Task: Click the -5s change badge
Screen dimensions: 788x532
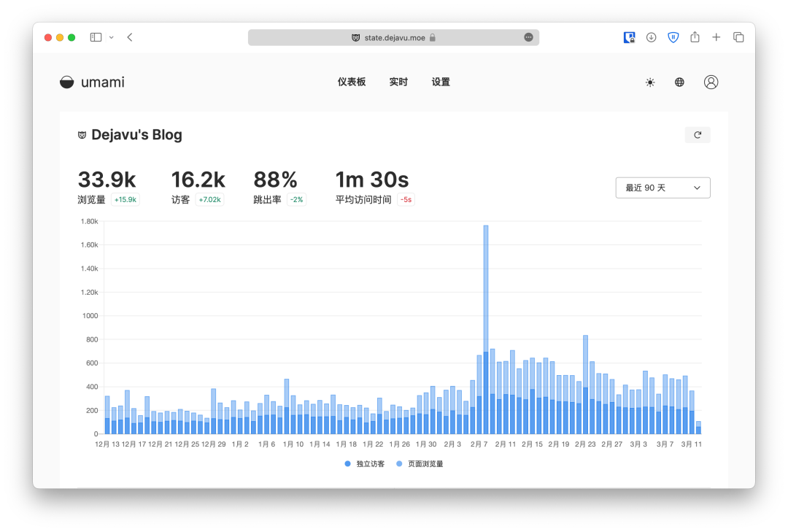Action: click(406, 200)
